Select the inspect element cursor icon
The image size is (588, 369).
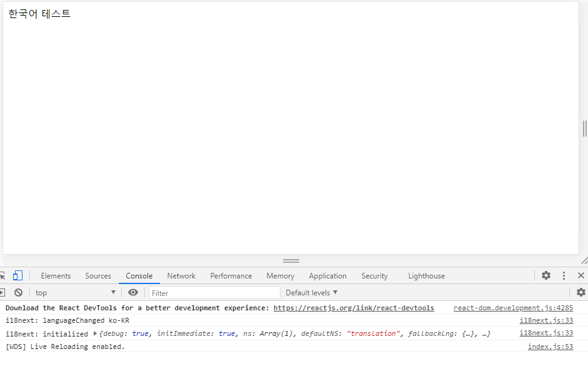2,276
